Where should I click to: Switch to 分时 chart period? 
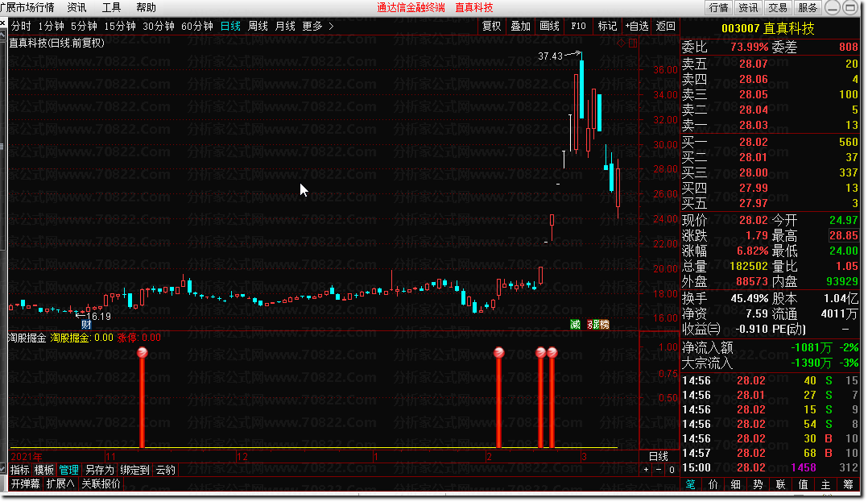[21, 26]
